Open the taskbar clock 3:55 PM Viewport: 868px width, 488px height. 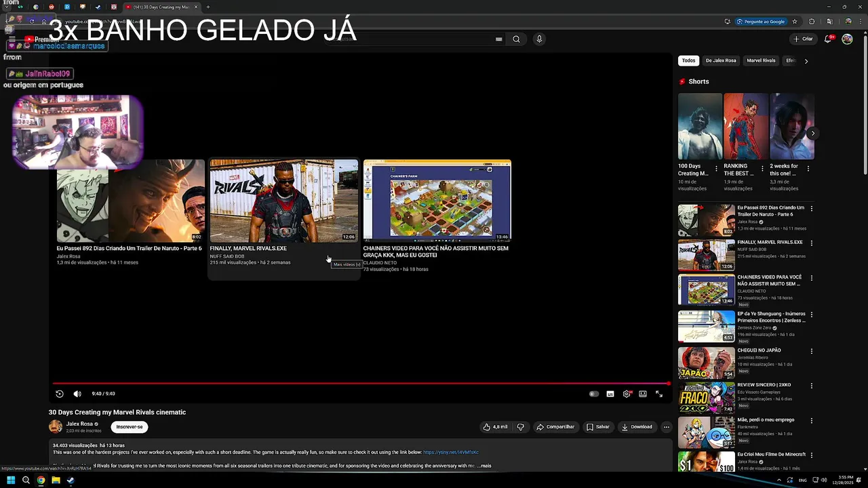[x=843, y=480]
